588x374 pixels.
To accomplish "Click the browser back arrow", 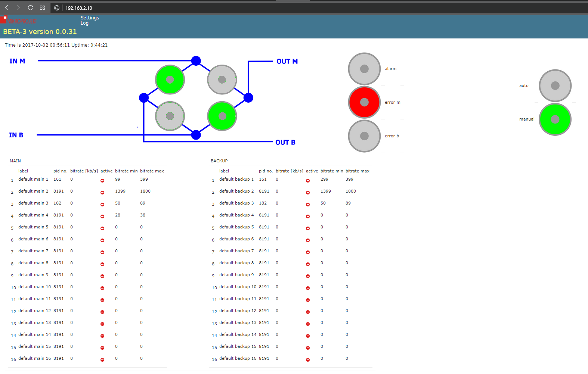I will pyautogui.click(x=7, y=8).
